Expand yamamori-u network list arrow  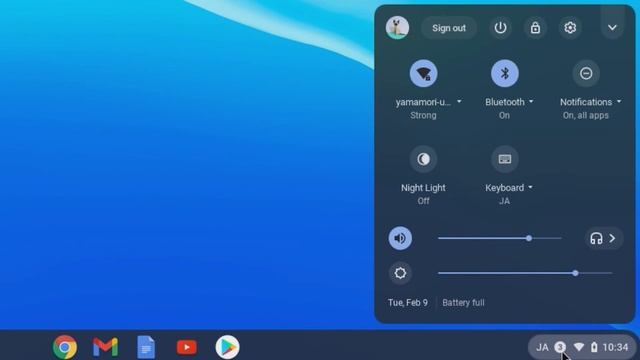coord(459,101)
